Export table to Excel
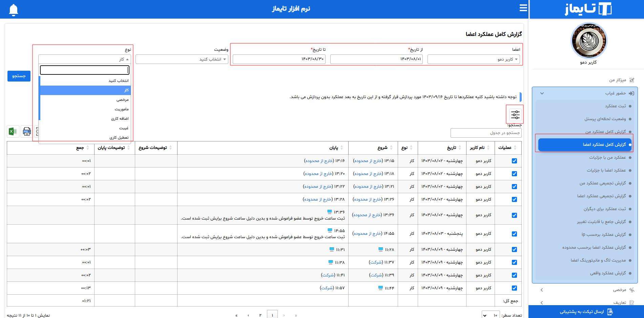The height and width of the screenshot is (318, 644). click(x=13, y=131)
